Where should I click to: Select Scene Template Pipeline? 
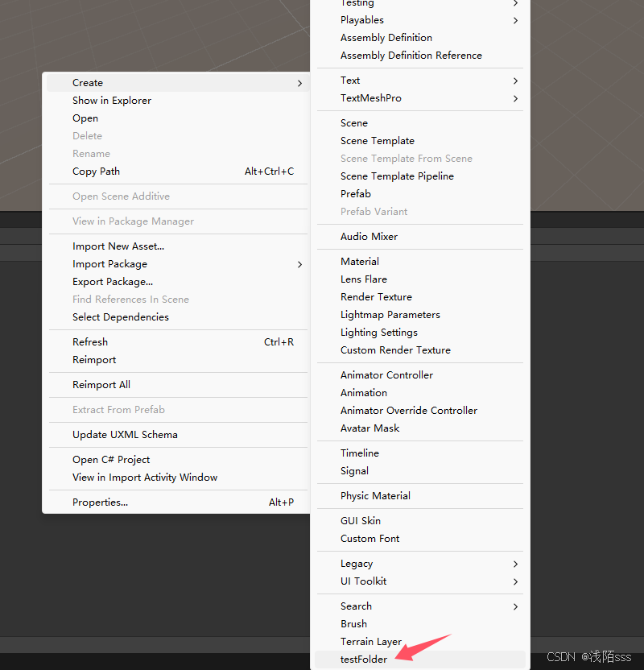420,176
